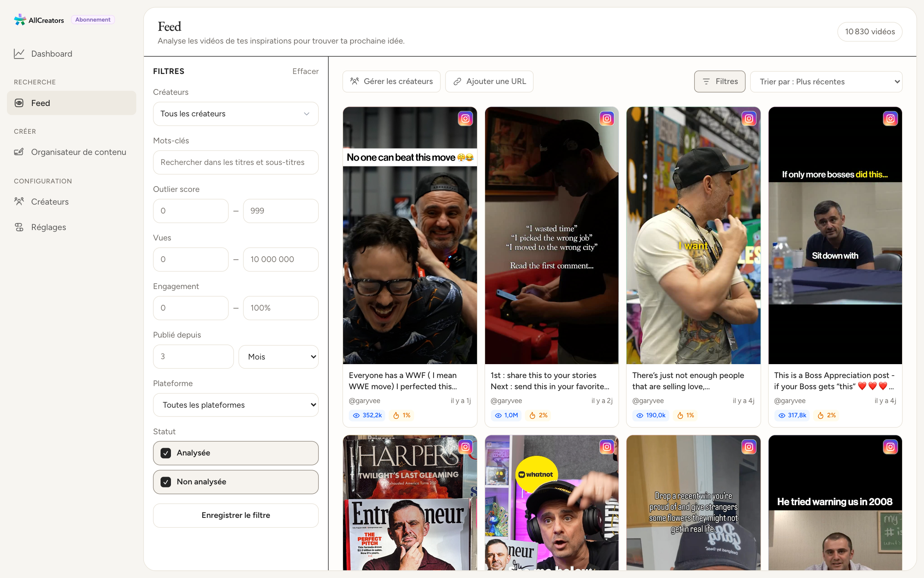Click the Outlier score maximum 999 field
The width and height of the screenshot is (924, 578).
[281, 211]
